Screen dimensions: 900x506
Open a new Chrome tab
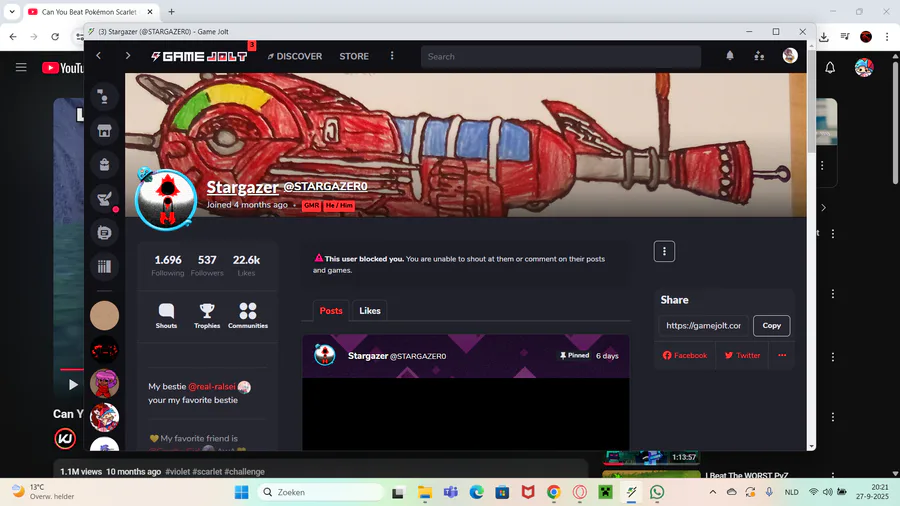tap(171, 11)
